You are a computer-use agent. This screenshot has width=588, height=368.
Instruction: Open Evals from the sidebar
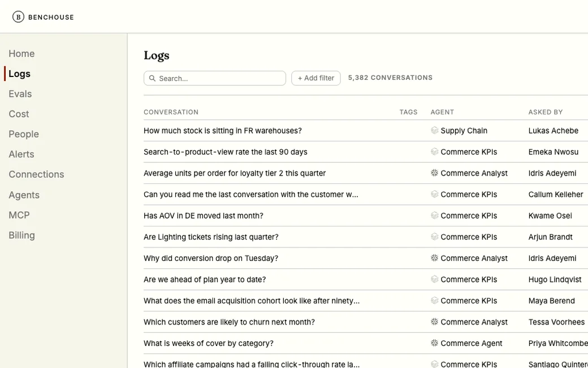[x=20, y=94]
